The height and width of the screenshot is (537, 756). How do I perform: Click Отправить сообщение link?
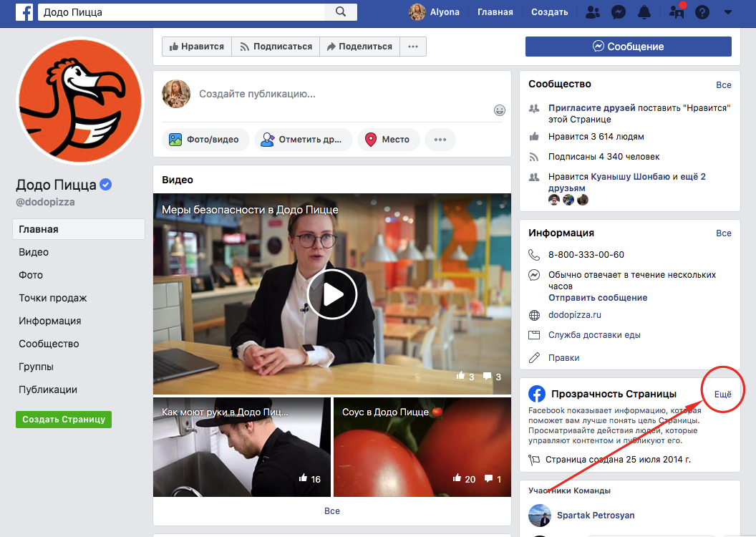point(598,298)
